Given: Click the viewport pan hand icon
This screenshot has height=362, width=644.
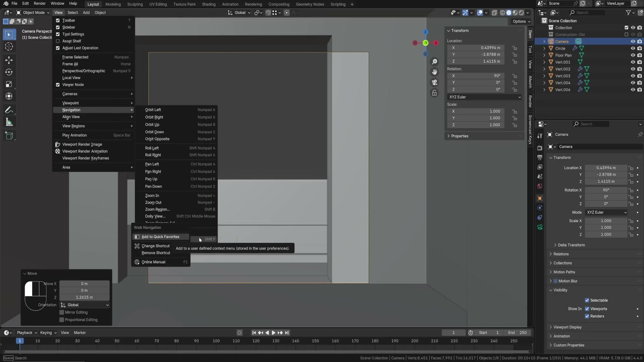Looking at the screenshot, I should (x=434, y=72).
